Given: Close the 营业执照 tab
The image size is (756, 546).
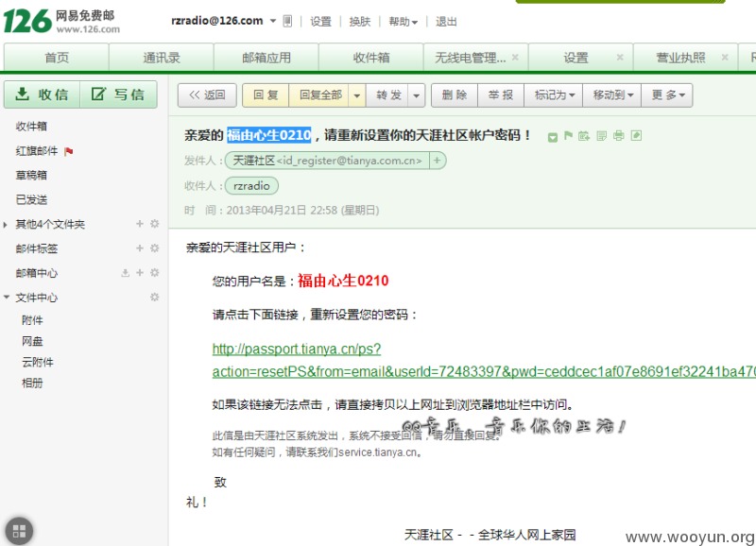Looking at the screenshot, I should point(725,58).
